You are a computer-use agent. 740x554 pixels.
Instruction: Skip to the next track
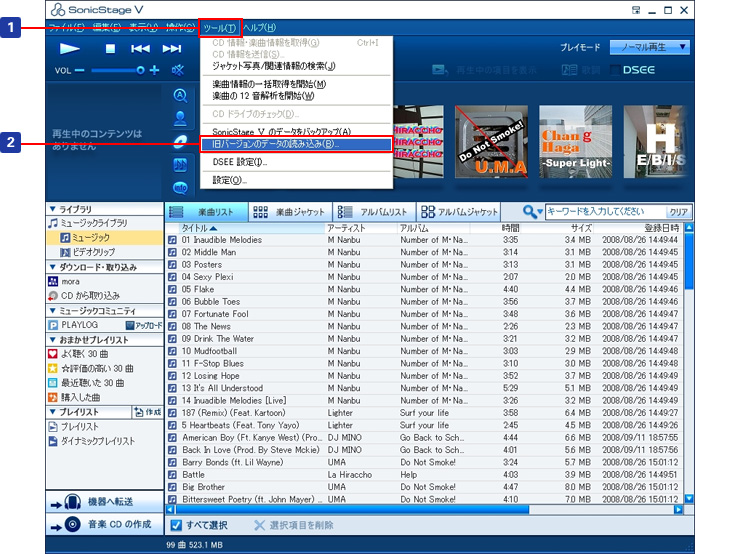[172, 48]
